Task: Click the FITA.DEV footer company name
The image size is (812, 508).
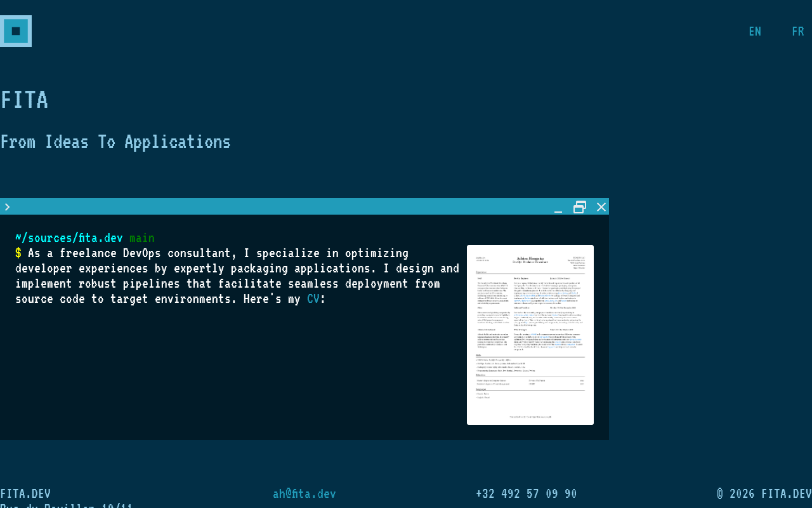Action: (x=25, y=493)
